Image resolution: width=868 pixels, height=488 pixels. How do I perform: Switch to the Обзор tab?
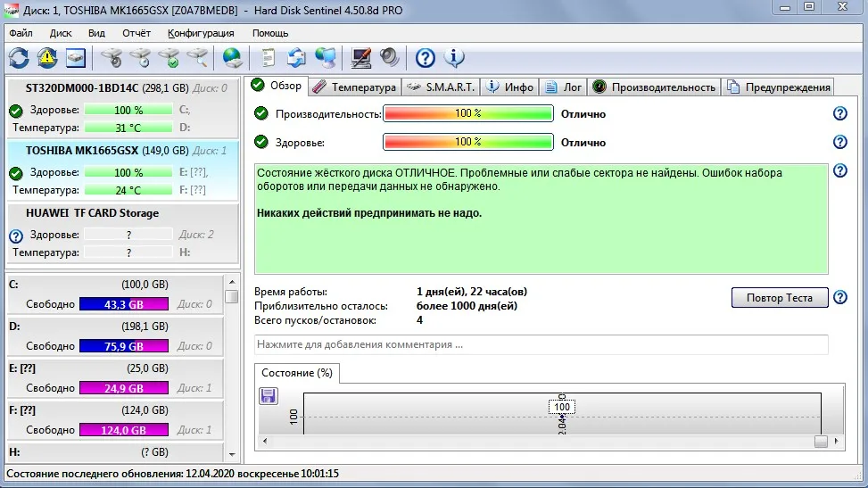[x=277, y=86]
